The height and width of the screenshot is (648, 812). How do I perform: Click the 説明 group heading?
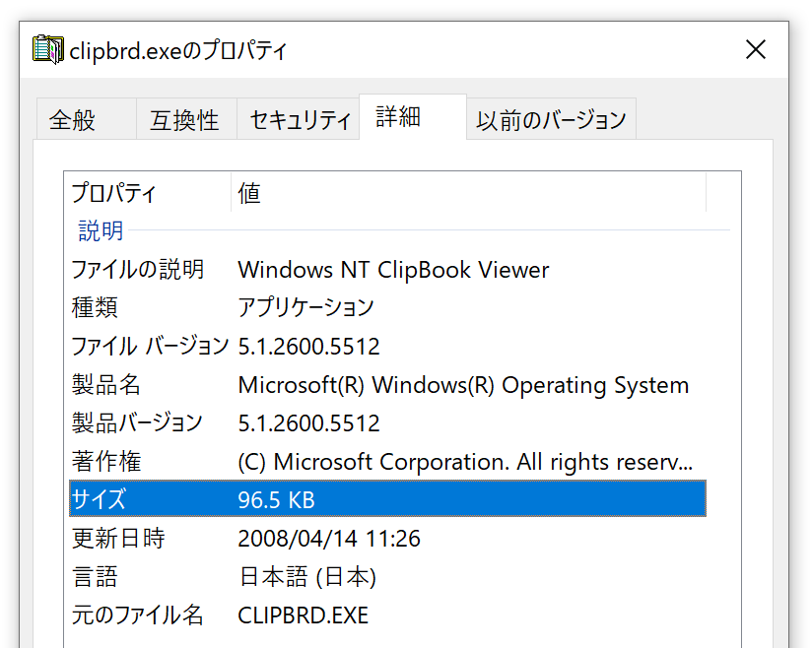pos(101,230)
